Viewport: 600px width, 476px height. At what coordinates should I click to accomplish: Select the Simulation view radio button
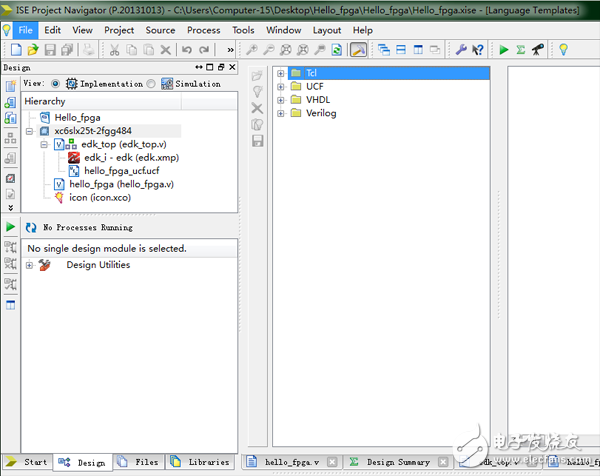[x=151, y=84]
